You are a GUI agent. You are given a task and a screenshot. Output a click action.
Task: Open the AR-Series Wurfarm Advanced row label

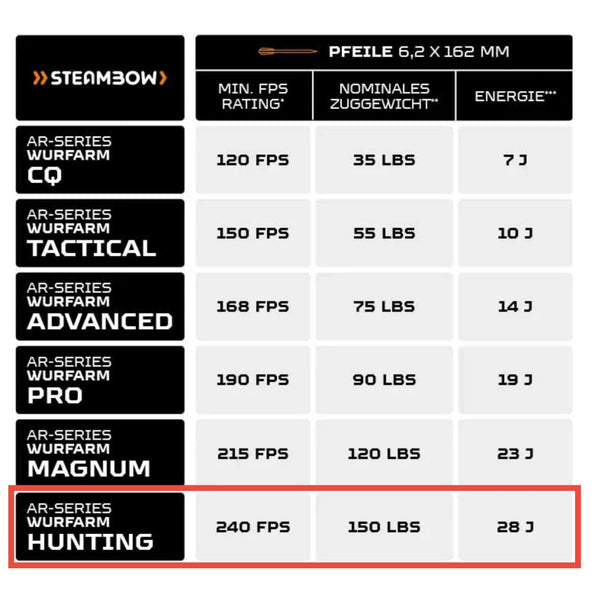point(100,306)
